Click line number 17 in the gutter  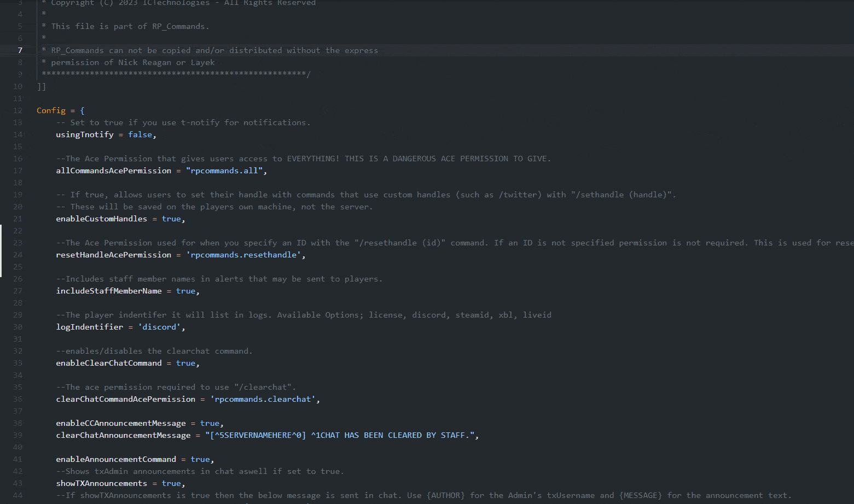coord(18,171)
